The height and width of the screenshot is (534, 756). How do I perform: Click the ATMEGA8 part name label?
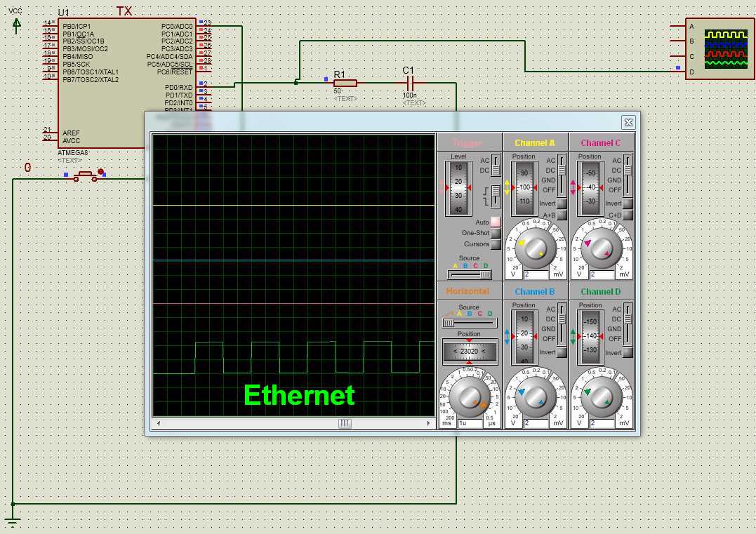pos(73,153)
